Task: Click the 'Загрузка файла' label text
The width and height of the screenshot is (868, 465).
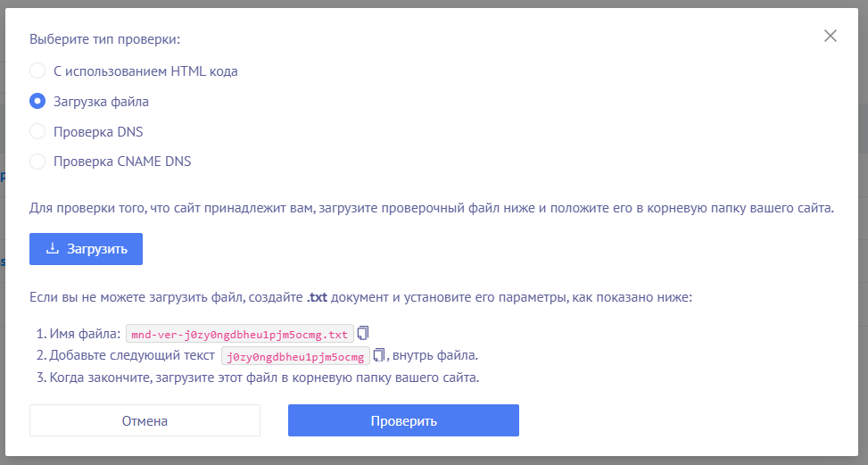Action: pos(101,101)
